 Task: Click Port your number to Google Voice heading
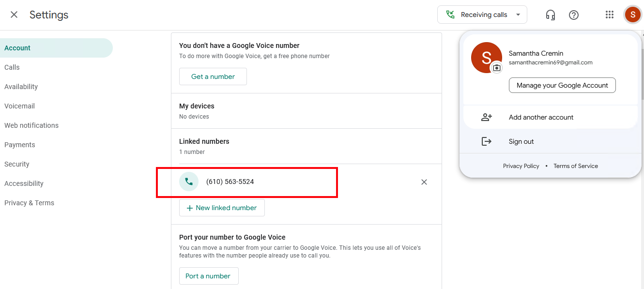pyautogui.click(x=232, y=237)
